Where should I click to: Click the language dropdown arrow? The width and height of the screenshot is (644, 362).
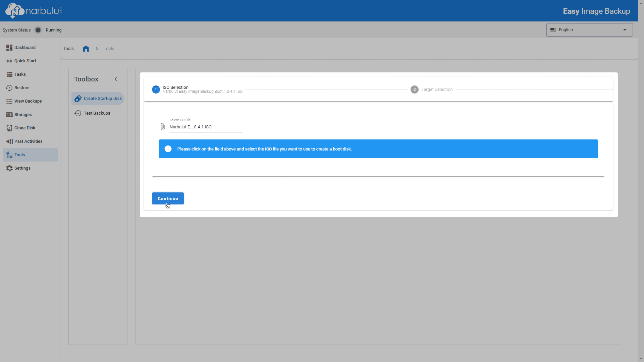coord(625,30)
